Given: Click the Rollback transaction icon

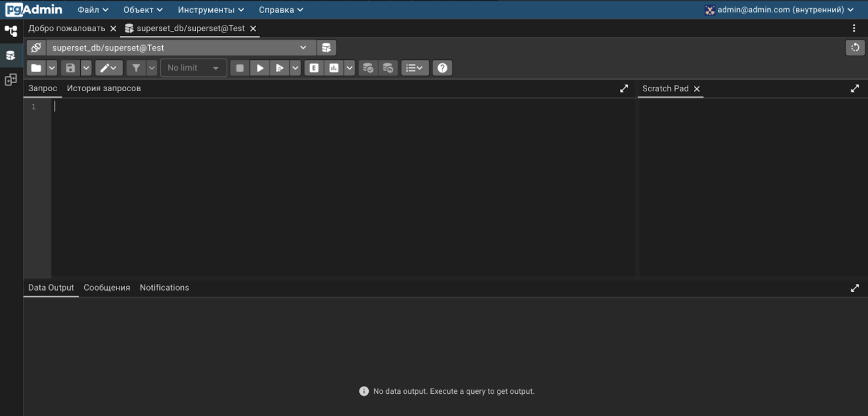Looking at the screenshot, I should (388, 68).
